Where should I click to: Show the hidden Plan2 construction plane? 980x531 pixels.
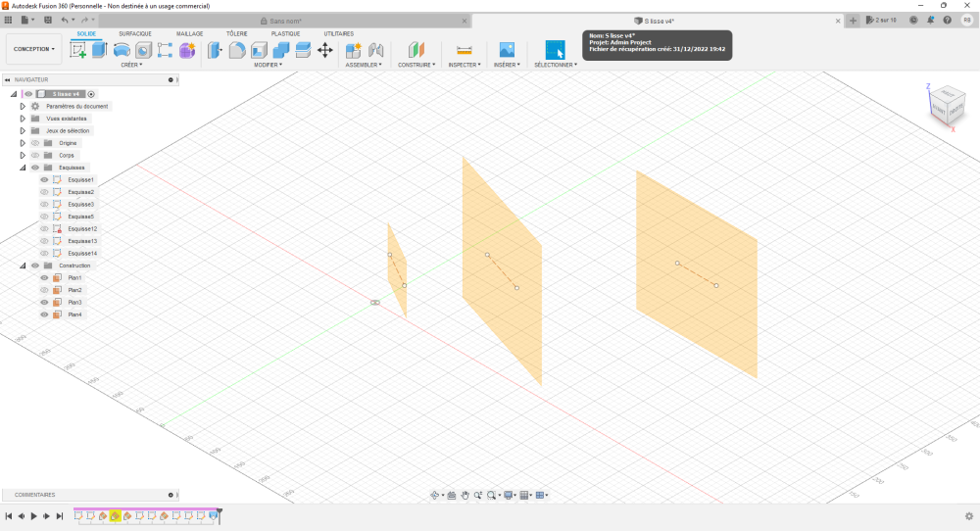(x=44, y=290)
